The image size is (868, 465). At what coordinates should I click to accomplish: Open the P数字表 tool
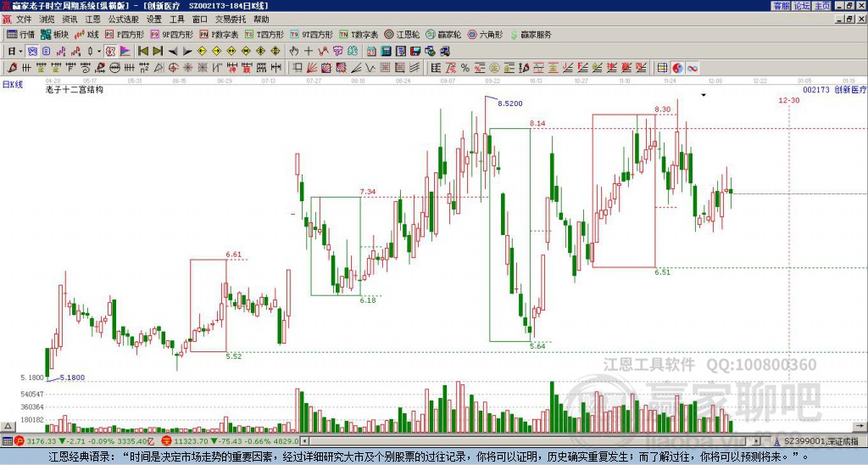[220, 34]
